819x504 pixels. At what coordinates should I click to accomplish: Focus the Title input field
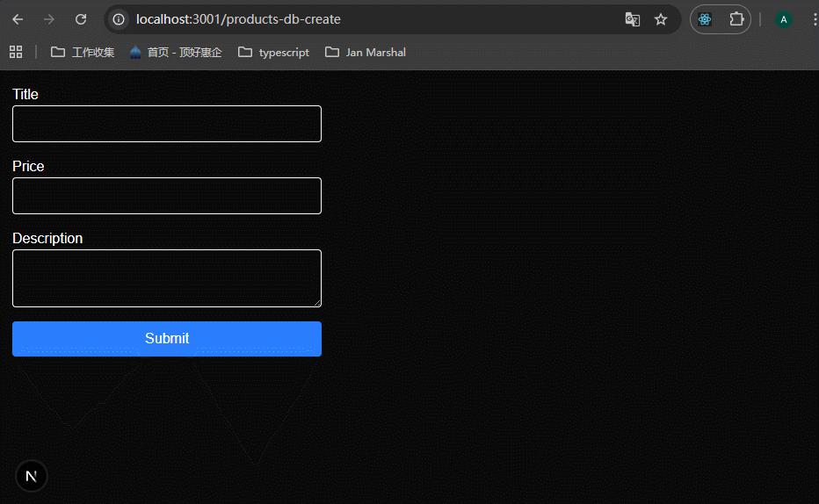coord(167,124)
